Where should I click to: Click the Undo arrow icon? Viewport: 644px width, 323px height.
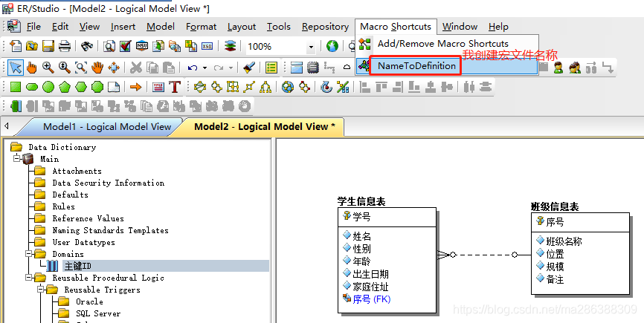192,68
